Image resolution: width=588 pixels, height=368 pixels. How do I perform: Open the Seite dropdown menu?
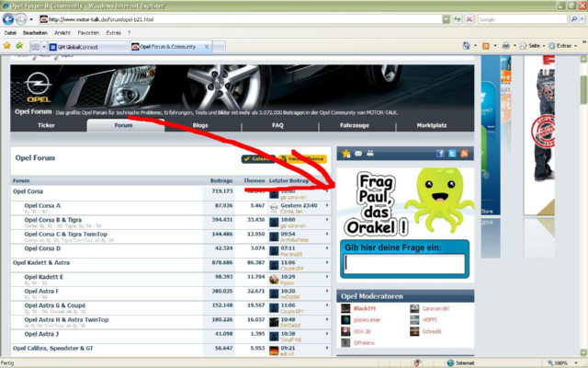tap(534, 45)
